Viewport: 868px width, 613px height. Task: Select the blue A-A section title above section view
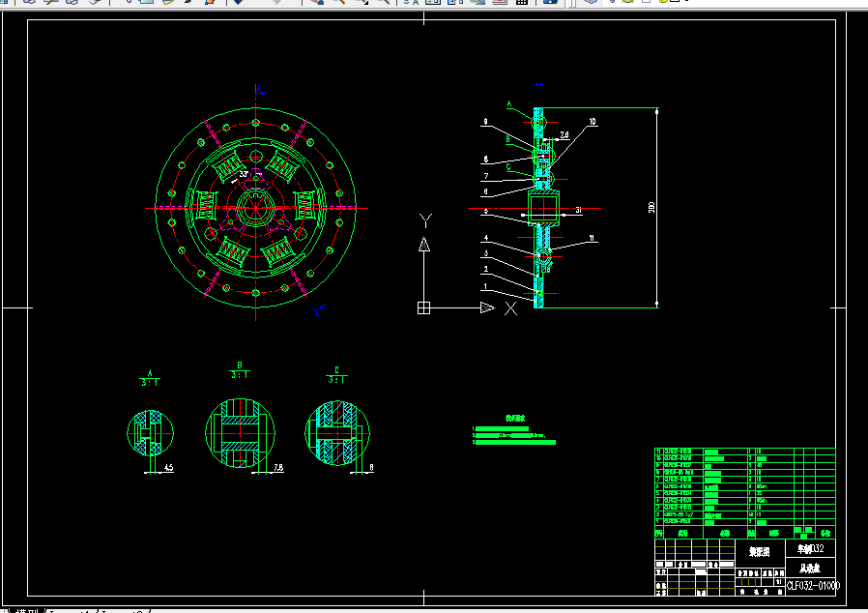539,85
